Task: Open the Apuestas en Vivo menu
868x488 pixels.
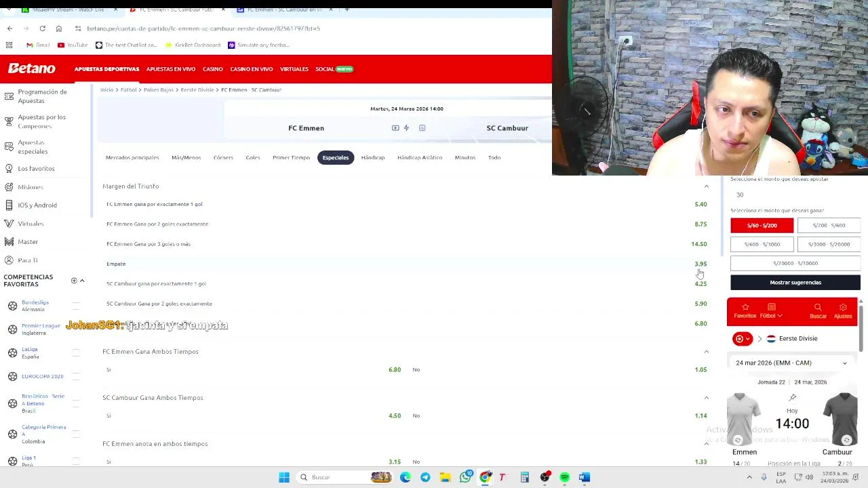Action: [171, 69]
